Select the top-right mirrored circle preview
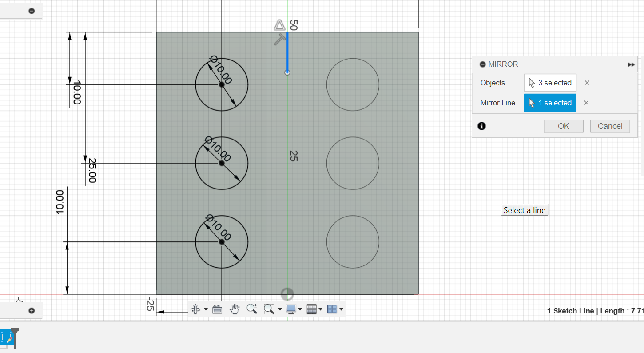 (353, 84)
